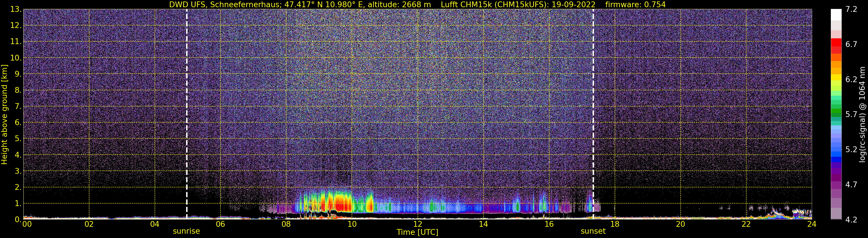Click the 'Lufft CHM15k (CHM15kUFS)' instrument label
This screenshot has width=868, height=238.
point(494,5)
